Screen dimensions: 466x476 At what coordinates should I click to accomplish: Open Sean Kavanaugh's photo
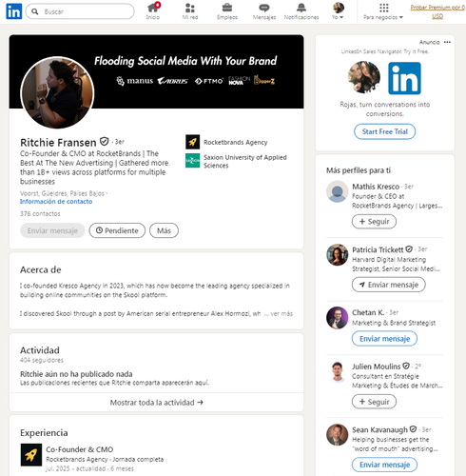coord(338,434)
